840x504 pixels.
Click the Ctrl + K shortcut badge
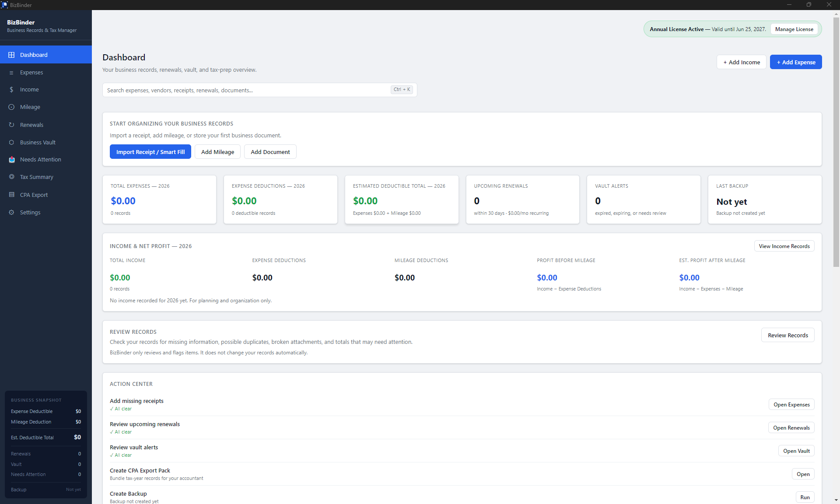[402, 90]
